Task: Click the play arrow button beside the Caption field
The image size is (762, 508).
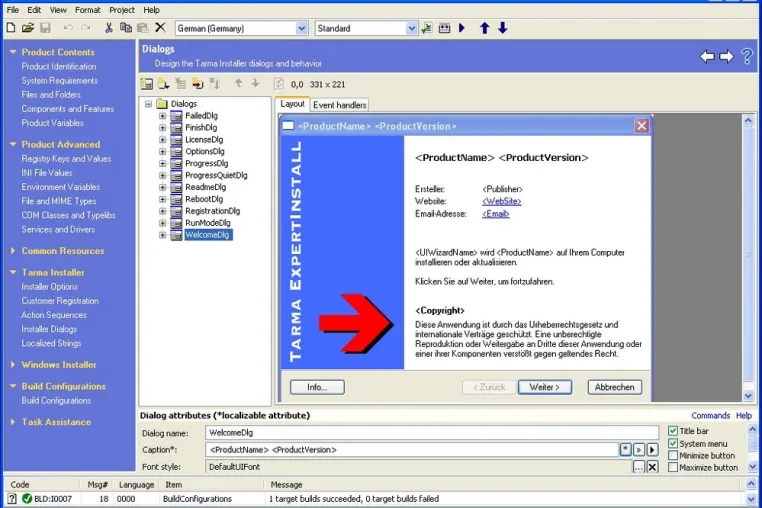Action: [652, 450]
